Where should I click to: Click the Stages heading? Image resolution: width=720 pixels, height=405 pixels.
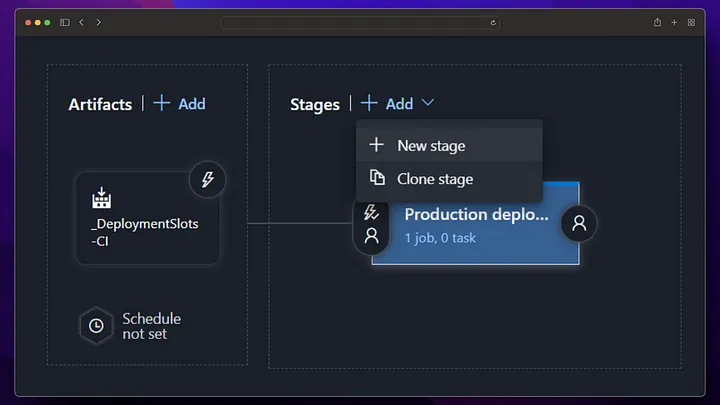(x=315, y=104)
